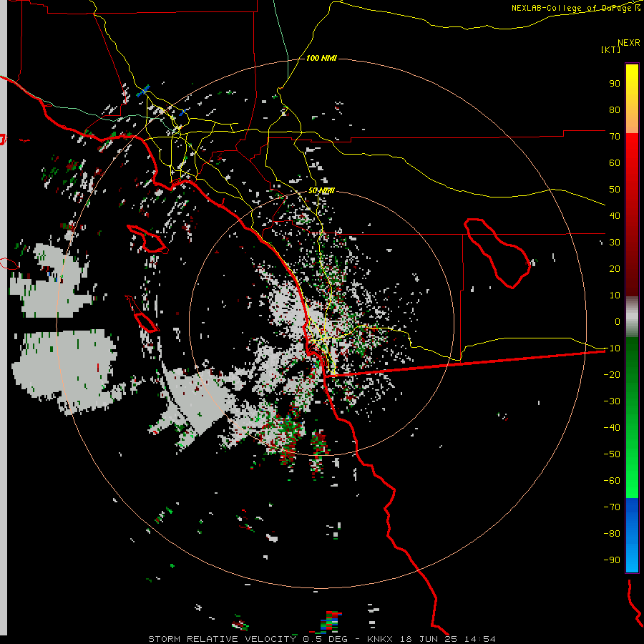The image size is (644, 644).
Task: Click the 60 value on the velocity scale
Action: click(x=615, y=162)
